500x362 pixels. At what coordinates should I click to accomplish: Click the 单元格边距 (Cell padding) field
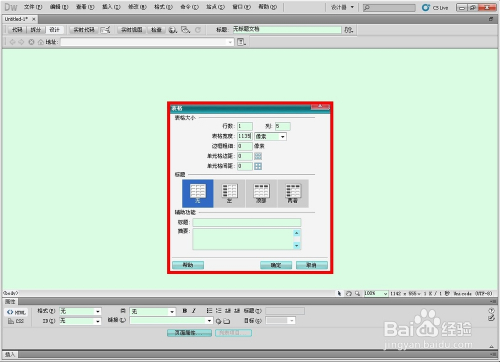(x=245, y=156)
